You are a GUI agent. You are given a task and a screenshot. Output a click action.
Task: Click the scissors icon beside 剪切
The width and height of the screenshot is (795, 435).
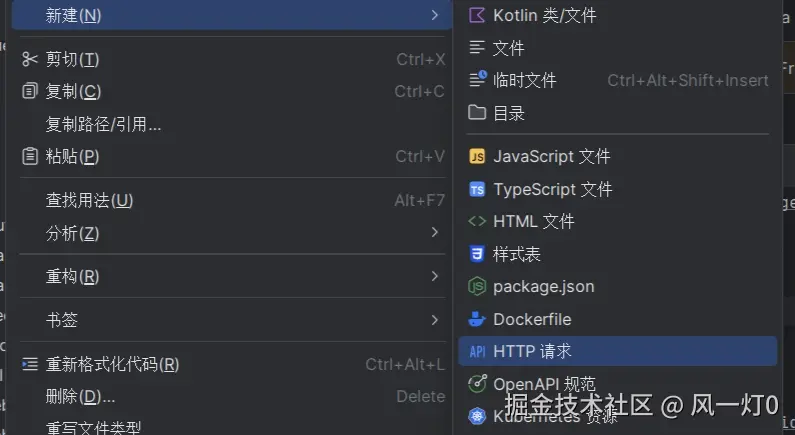[x=29, y=59]
